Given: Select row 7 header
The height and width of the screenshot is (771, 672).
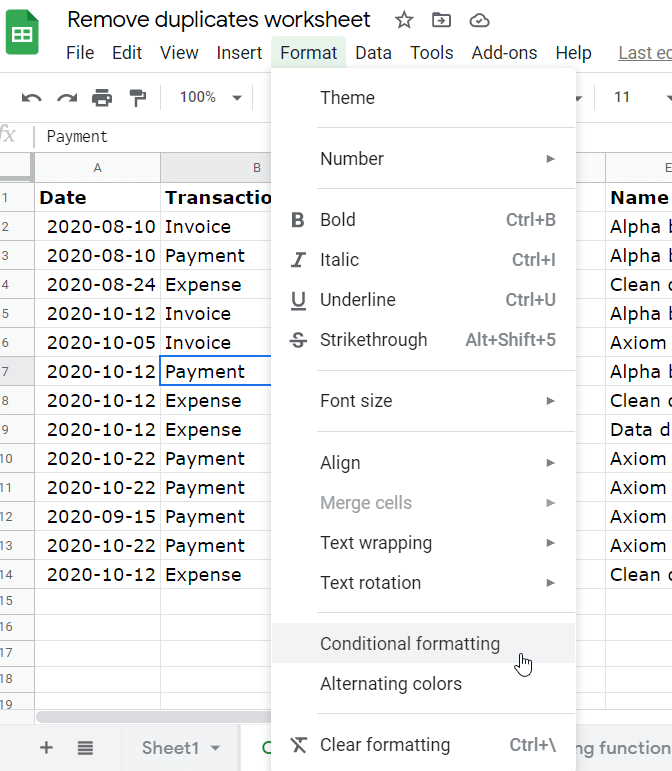Looking at the screenshot, I should (x=17, y=371).
